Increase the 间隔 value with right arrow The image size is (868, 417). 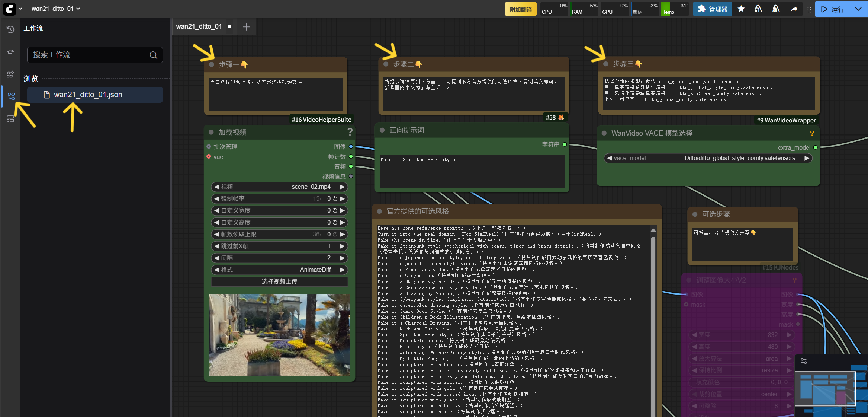coord(342,258)
